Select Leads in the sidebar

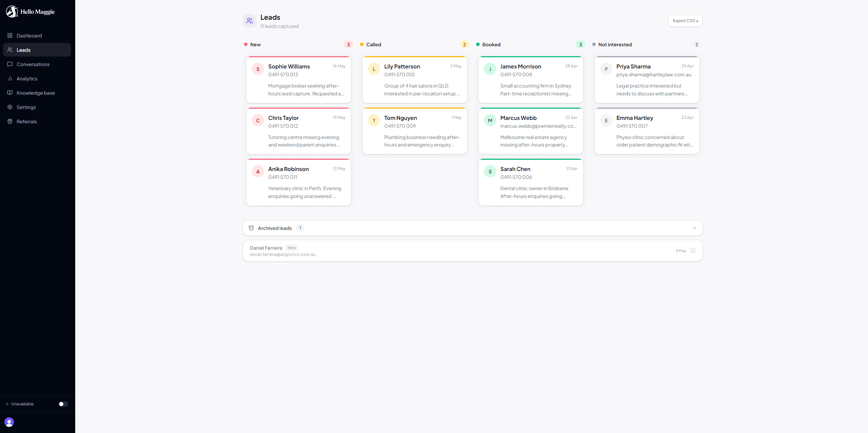click(x=37, y=50)
